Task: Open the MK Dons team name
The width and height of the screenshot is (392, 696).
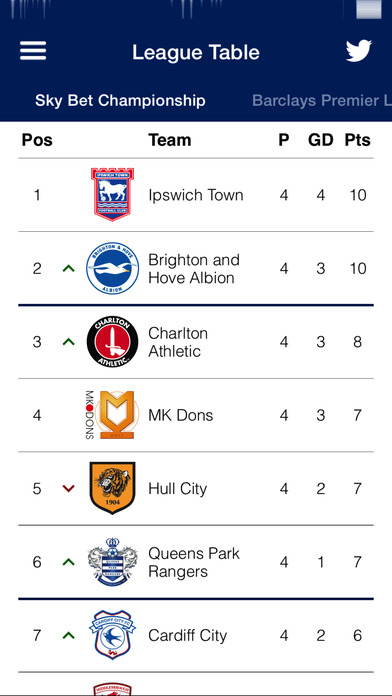Action: click(x=181, y=415)
